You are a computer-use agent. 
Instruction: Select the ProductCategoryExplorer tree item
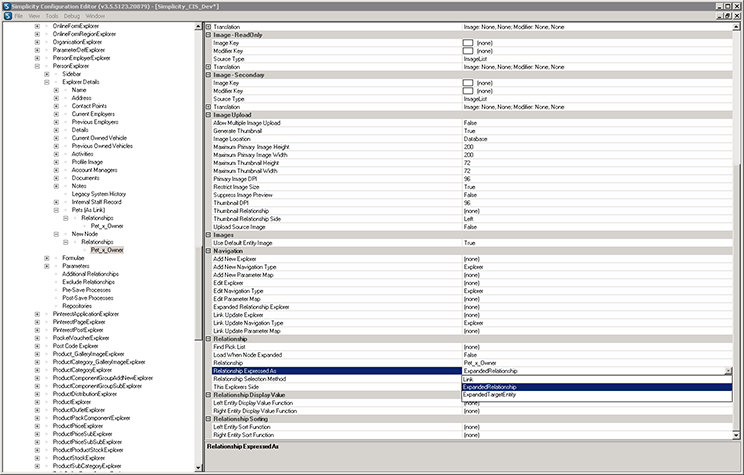pyautogui.click(x=82, y=370)
